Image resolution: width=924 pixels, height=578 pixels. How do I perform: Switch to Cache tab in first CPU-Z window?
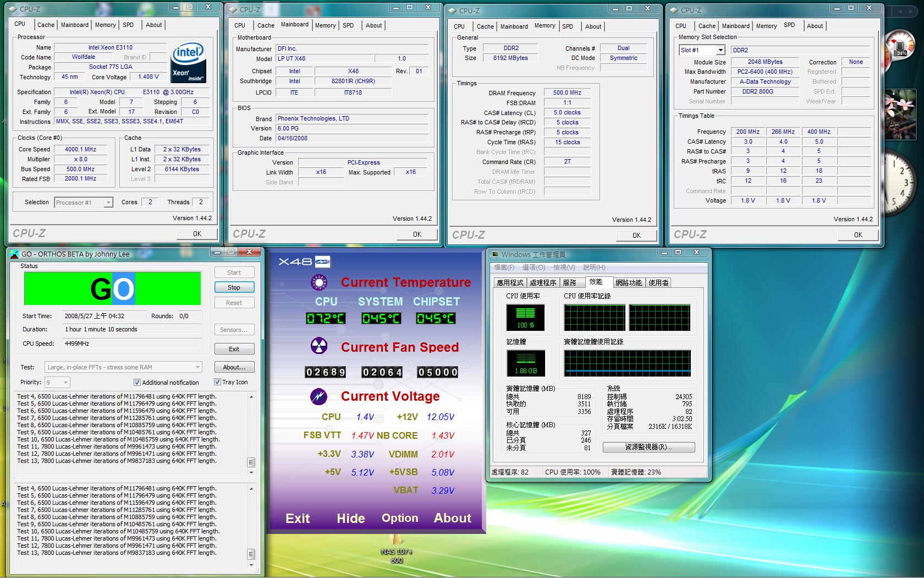point(46,25)
